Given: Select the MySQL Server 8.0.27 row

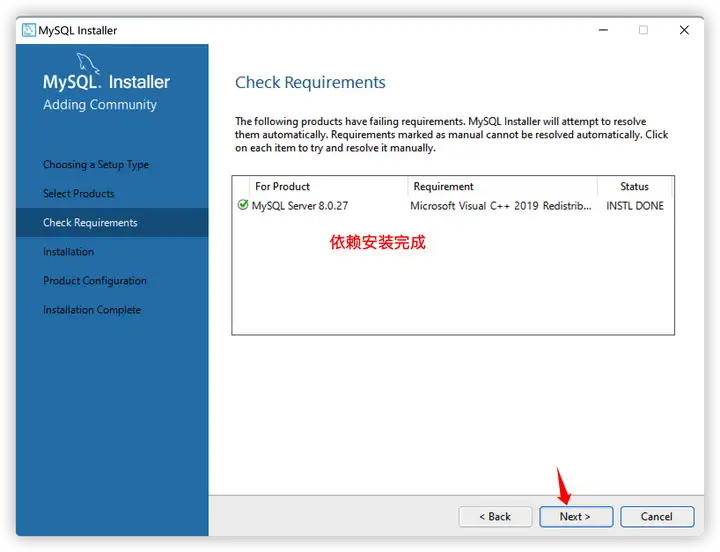Looking at the screenshot, I should (453, 205).
